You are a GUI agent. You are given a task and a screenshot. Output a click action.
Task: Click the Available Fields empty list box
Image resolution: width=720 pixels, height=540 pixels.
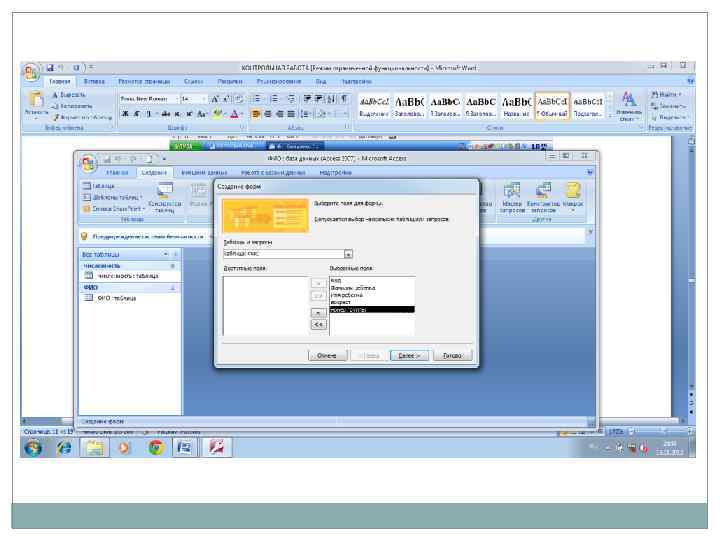pos(266,306)
